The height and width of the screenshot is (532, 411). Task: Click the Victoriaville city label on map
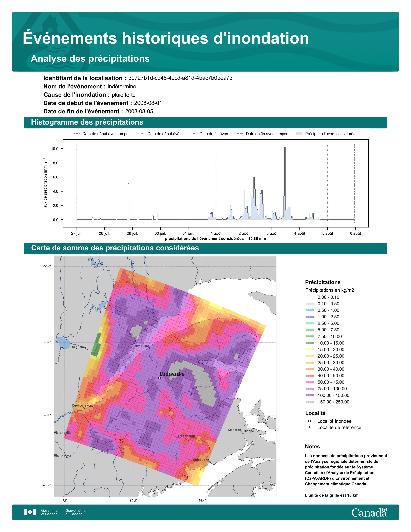click(x=63, y=433)
